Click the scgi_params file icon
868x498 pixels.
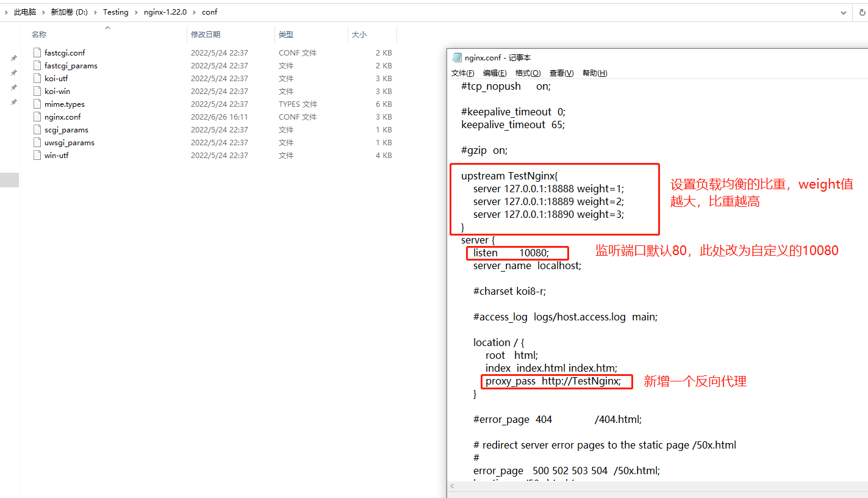coord(37,129)
